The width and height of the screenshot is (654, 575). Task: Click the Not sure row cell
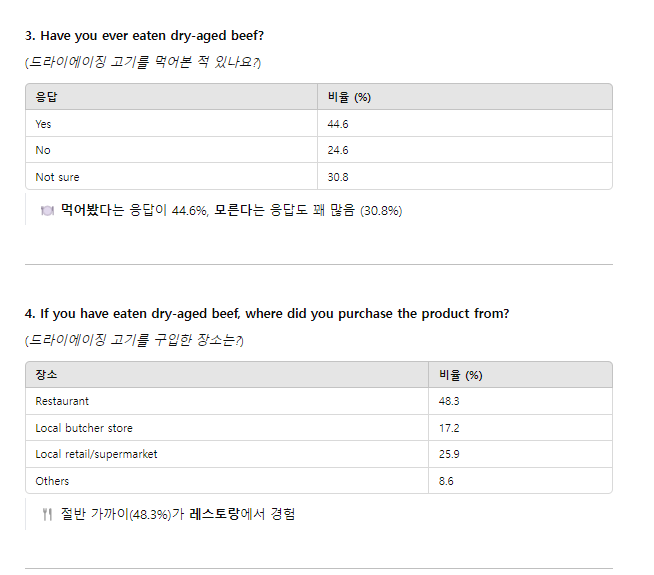pyautogui.click(x=57, y=177)
